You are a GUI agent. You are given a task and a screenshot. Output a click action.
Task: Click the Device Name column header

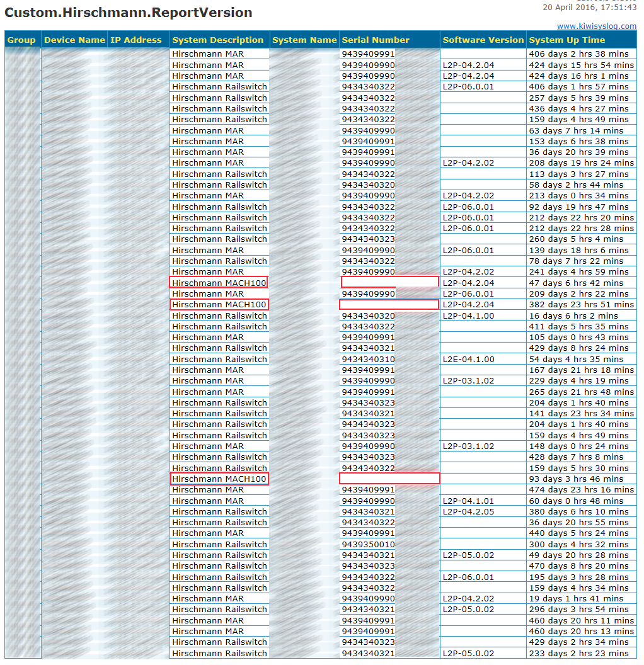[74, 40]
